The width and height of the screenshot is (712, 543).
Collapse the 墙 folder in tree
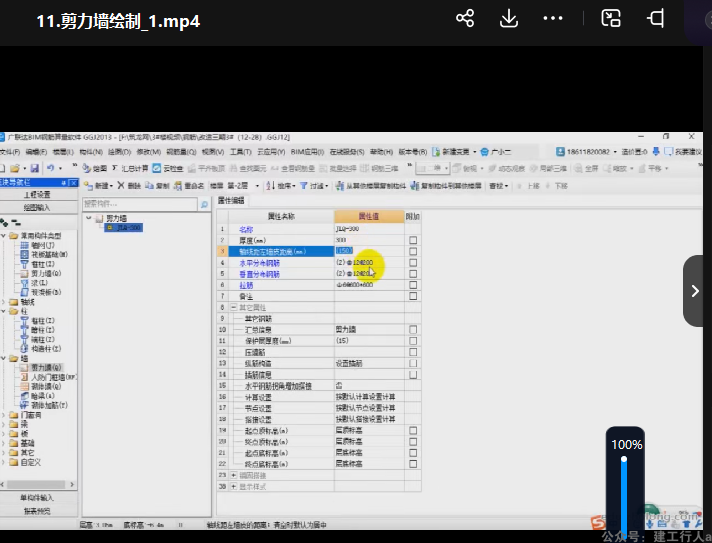(x=4, y=358)
